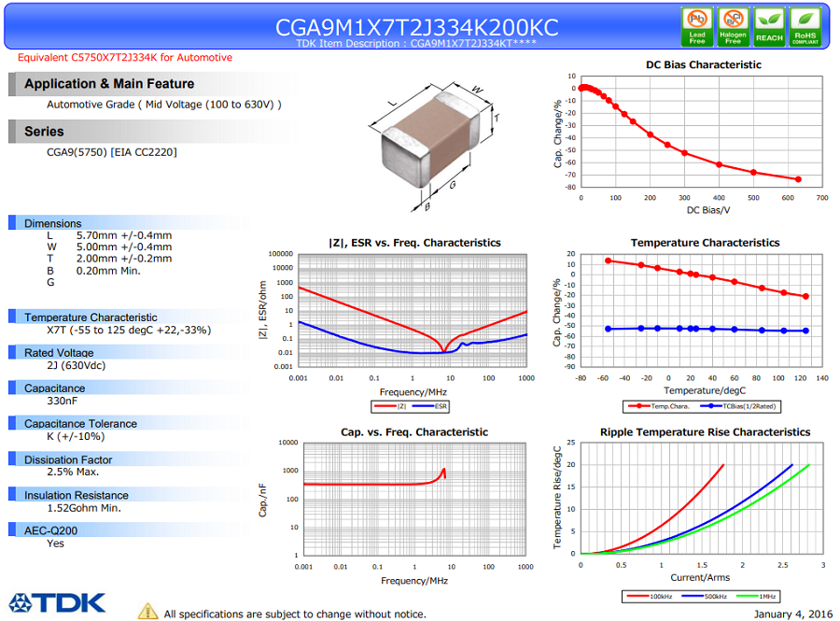
Task: Click the Halogen Free badge icon
Action: point(733,25)
